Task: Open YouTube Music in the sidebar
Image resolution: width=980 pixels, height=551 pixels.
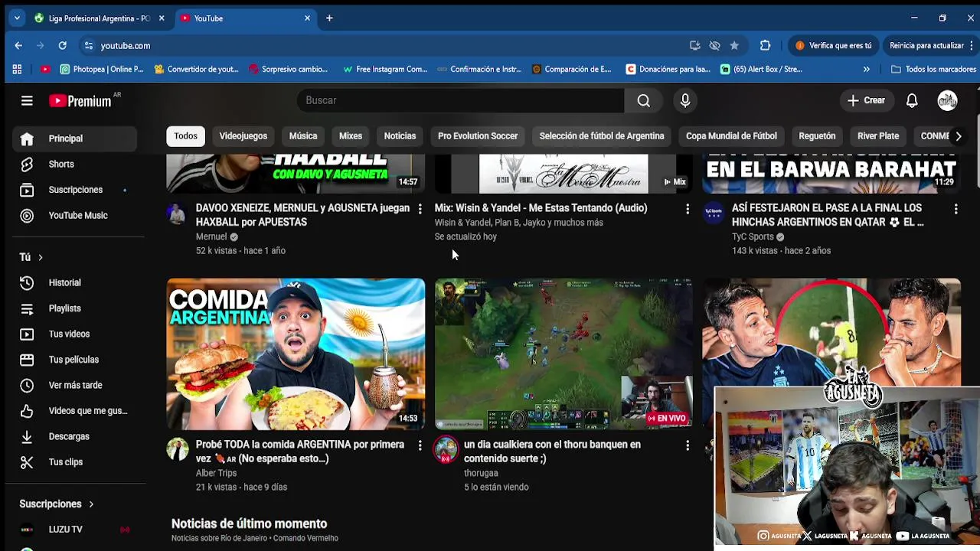Action: coord(74,215)
